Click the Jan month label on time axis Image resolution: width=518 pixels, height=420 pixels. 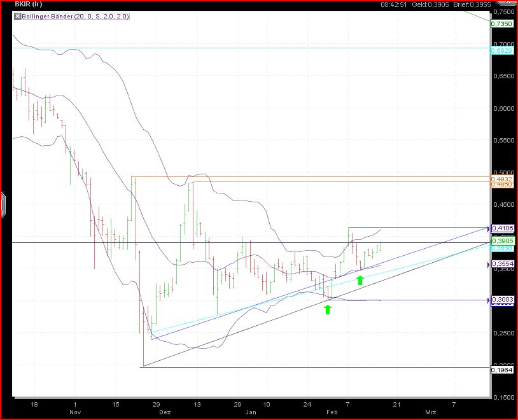click(x=251, y=412)
